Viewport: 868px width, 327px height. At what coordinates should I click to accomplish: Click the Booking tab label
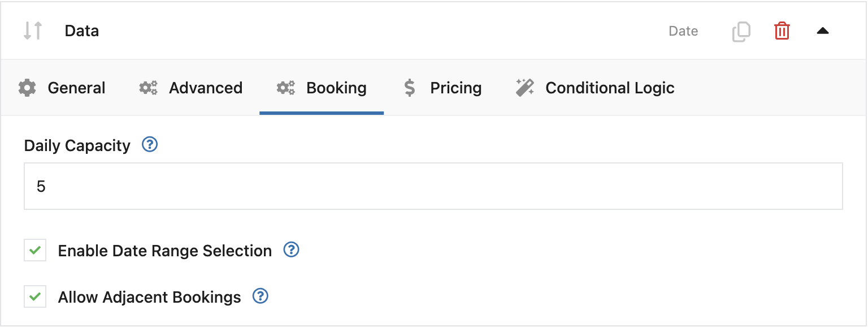click(336, 88)
